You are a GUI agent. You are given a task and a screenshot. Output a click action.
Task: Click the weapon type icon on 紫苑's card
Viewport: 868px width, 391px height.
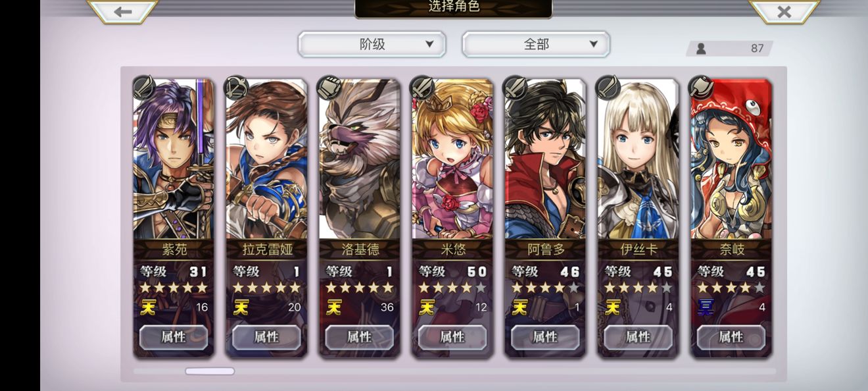click(144, 88)
